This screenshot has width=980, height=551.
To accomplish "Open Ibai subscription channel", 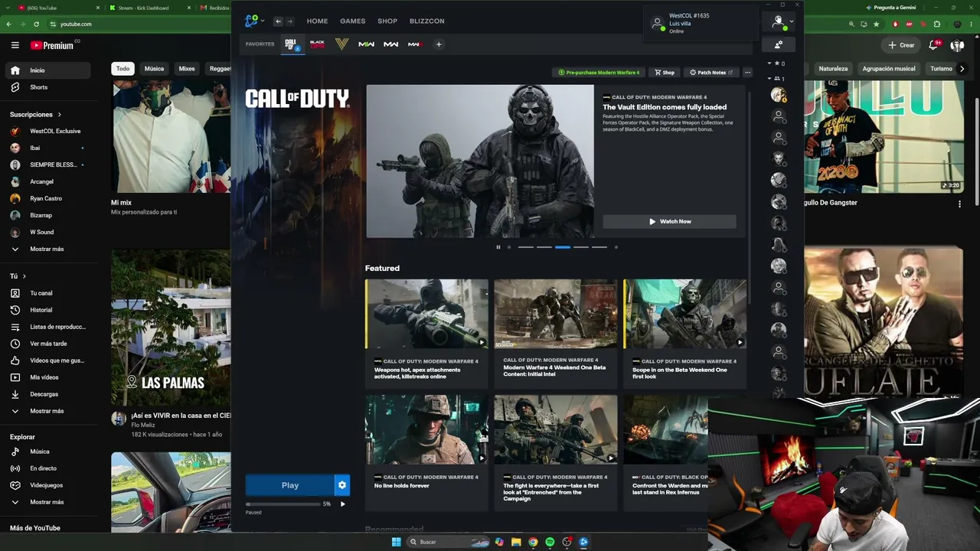I will (46, 148).
